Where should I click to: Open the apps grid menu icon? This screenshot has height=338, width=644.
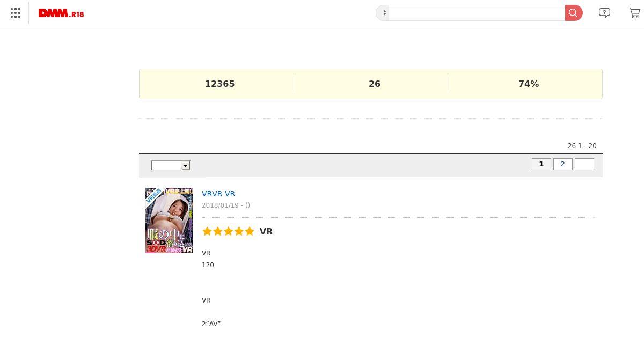pyautogui.click(x=16, y=13)
